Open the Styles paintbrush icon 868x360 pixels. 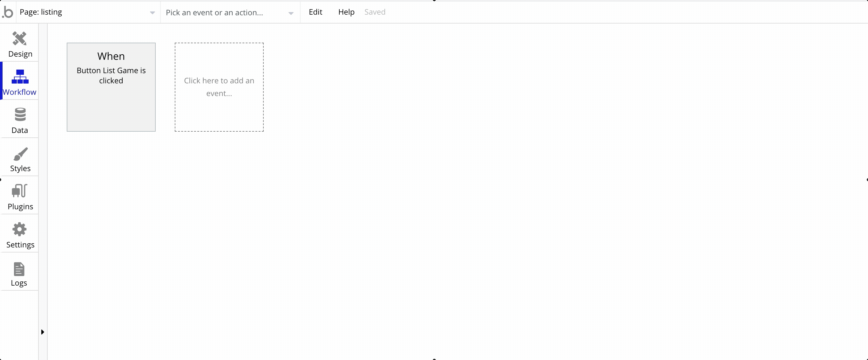[20, 154]
